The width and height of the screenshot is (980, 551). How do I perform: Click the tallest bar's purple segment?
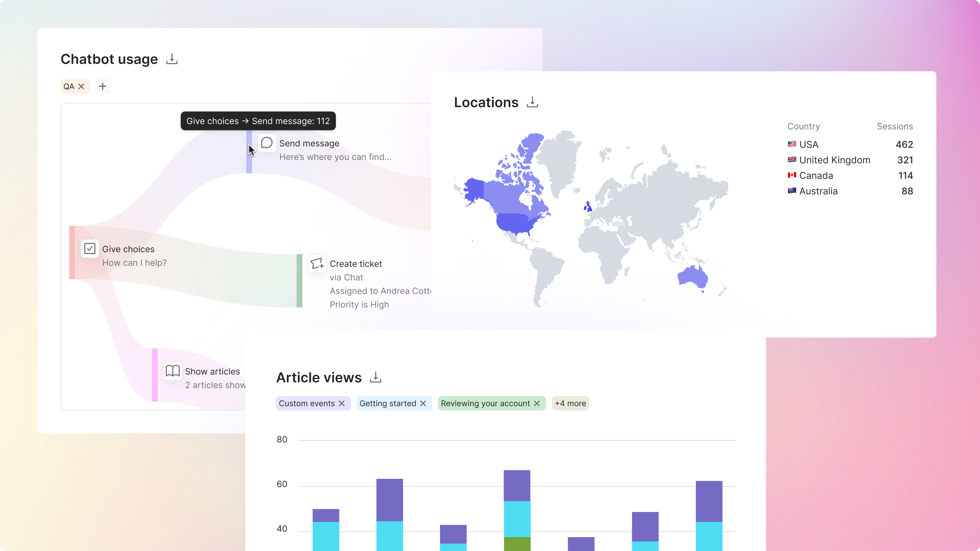(517, 486)
